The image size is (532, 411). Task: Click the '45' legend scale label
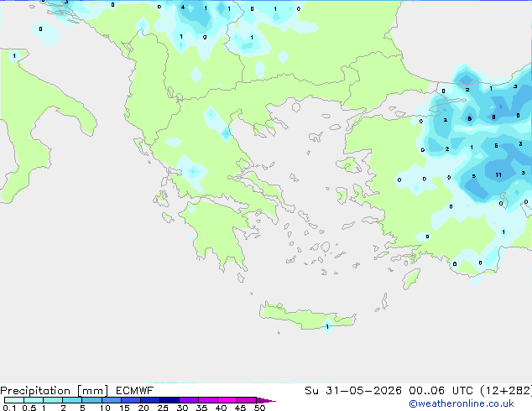point(240,408)
